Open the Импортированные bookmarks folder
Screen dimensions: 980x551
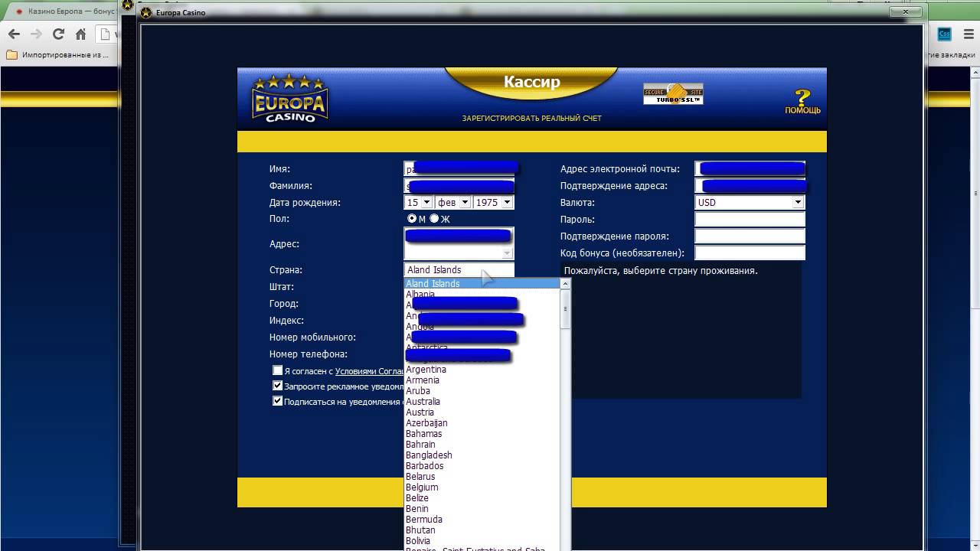(x=57, y=55)
